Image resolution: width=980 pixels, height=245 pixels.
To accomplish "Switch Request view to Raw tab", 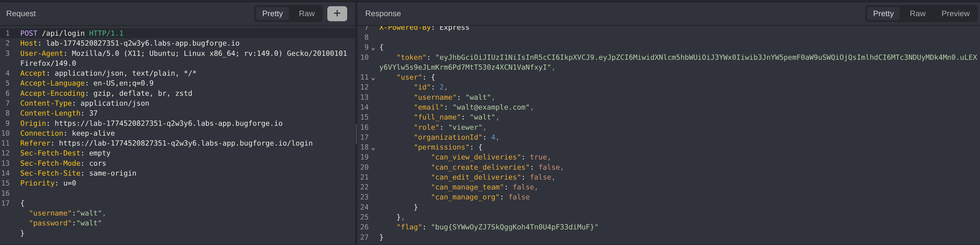I will click(306, 14).
